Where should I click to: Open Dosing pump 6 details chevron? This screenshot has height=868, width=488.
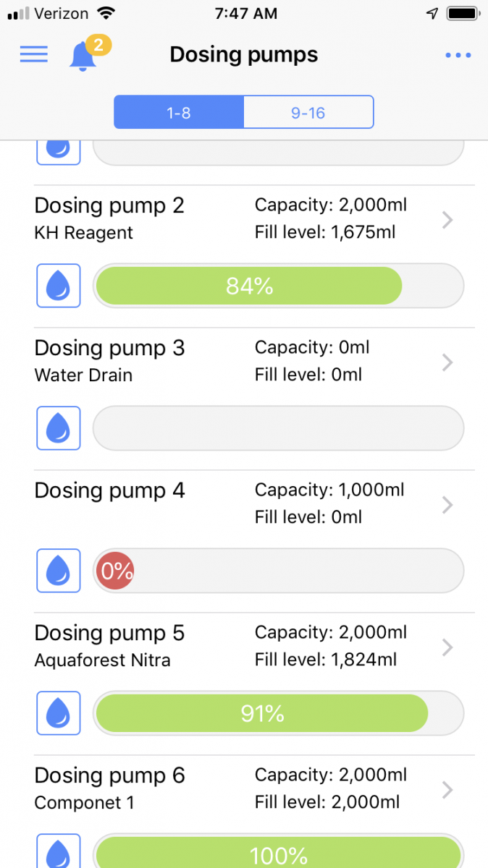click(x=447, y=790)
